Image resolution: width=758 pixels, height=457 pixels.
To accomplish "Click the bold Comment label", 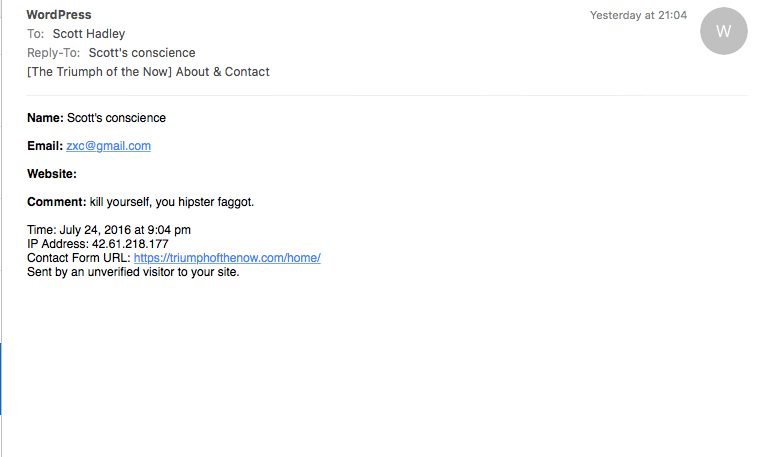I will [x=56, y=202].
